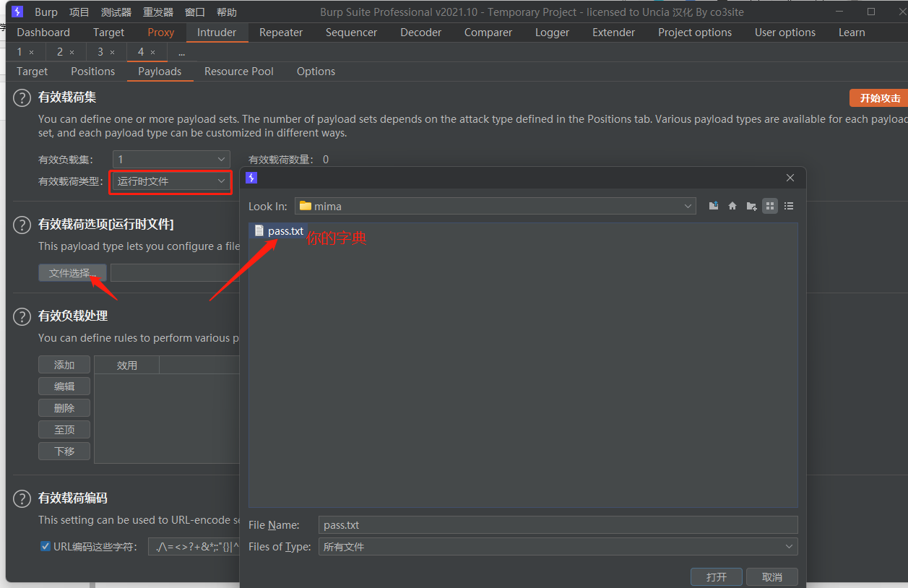
Task: Jump to home directory in file dialog
Action: [732, 206]
